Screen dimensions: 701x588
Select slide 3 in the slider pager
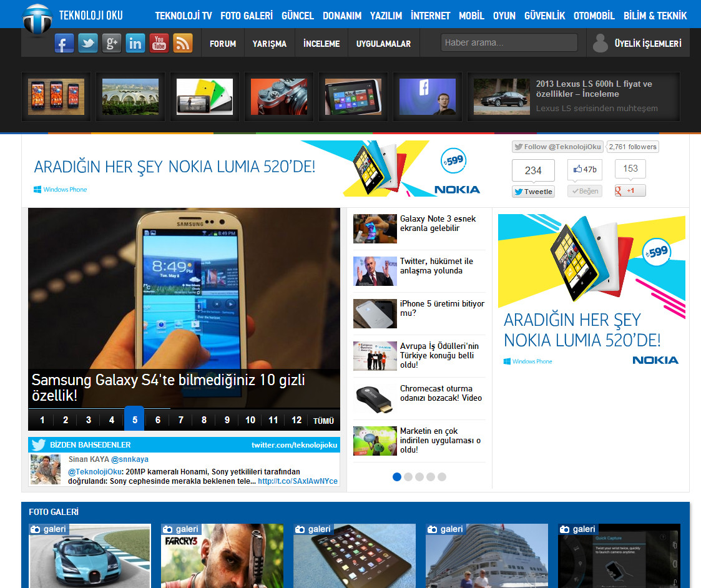coord(89,420)
